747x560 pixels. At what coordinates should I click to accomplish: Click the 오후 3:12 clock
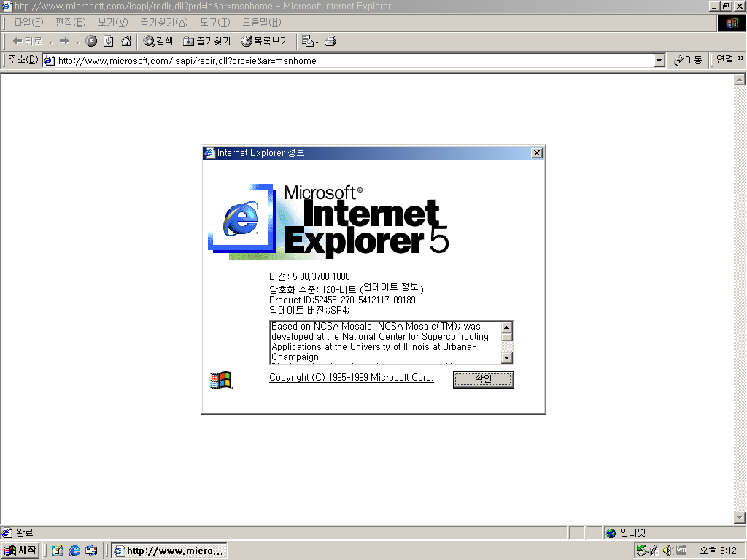[719, 551]
